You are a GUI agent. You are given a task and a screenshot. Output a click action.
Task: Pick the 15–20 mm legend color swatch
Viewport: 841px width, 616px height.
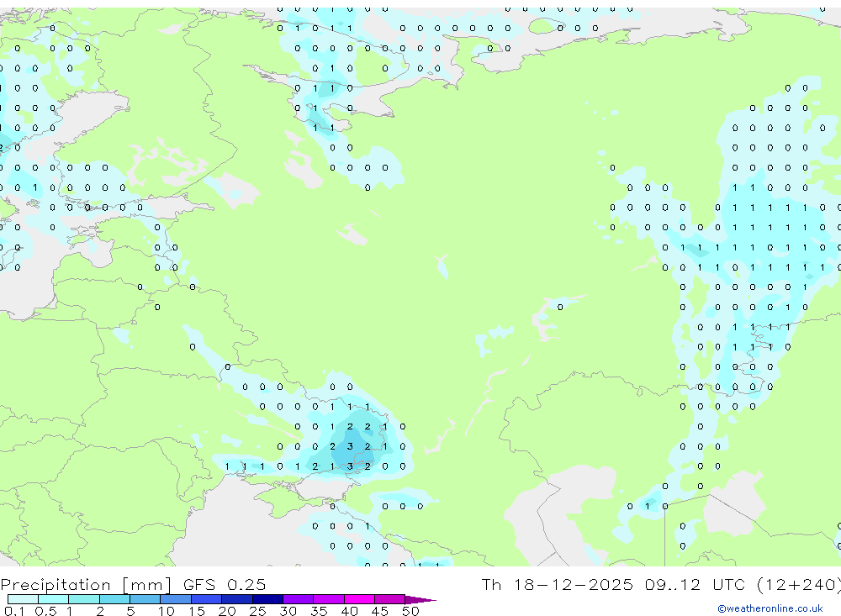click(207, 599)
